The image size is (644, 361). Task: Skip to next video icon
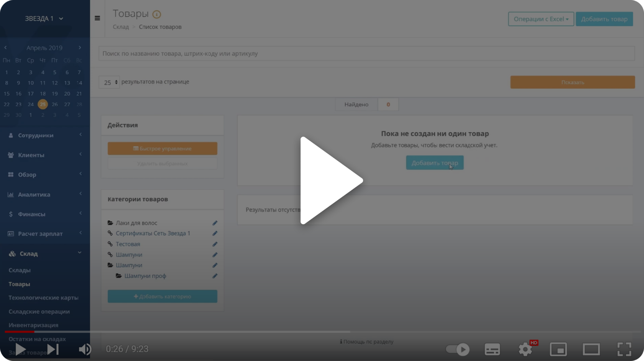[53, 349]
